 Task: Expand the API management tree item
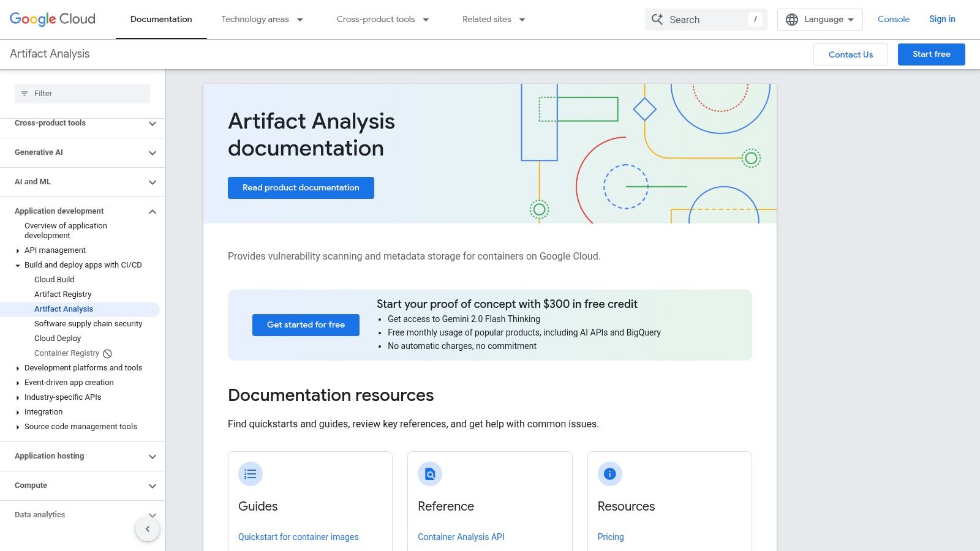[18, 250]
